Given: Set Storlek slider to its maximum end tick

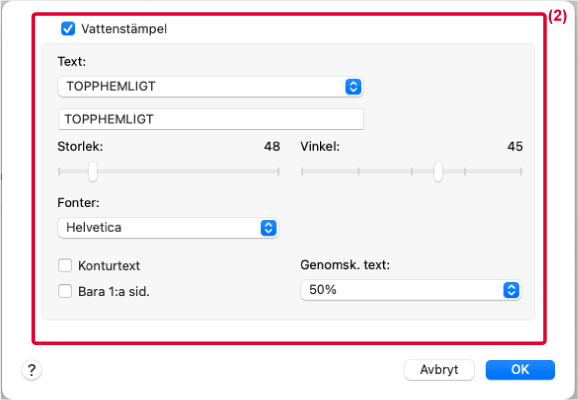Looking at the screenshot, I should [278, 171].
